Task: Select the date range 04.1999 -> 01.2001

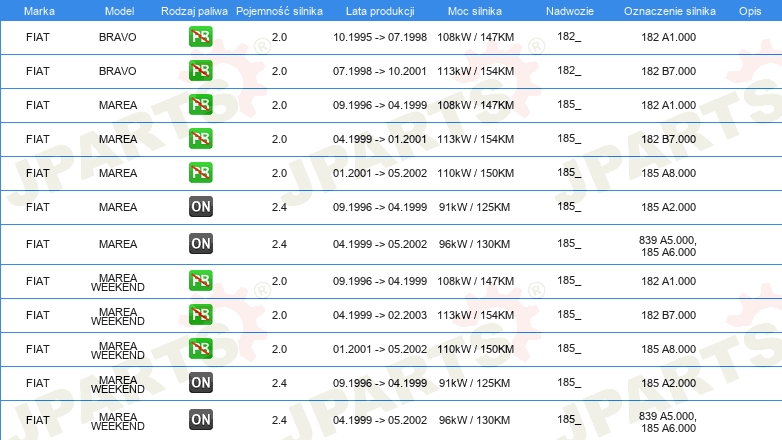Action: [380, 139]
